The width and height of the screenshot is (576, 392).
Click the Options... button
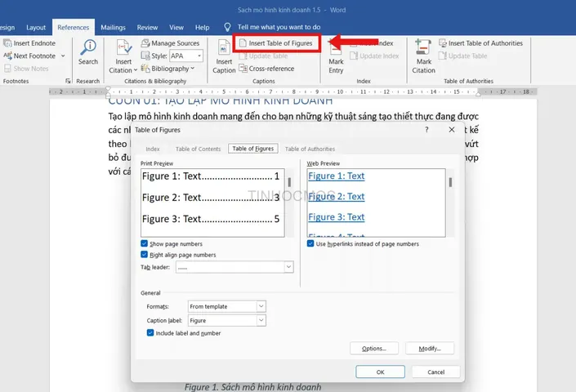374,349
